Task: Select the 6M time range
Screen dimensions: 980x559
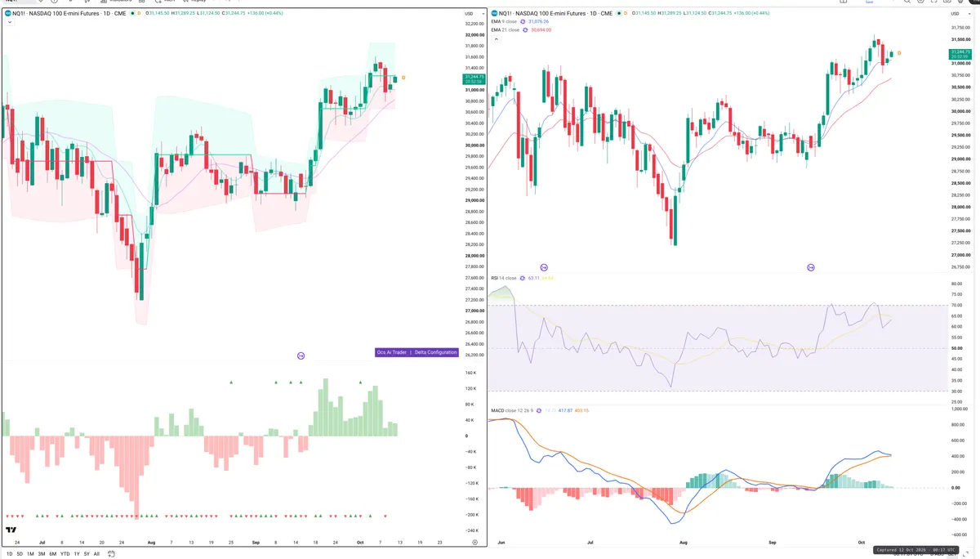Action: click(53, 553)
